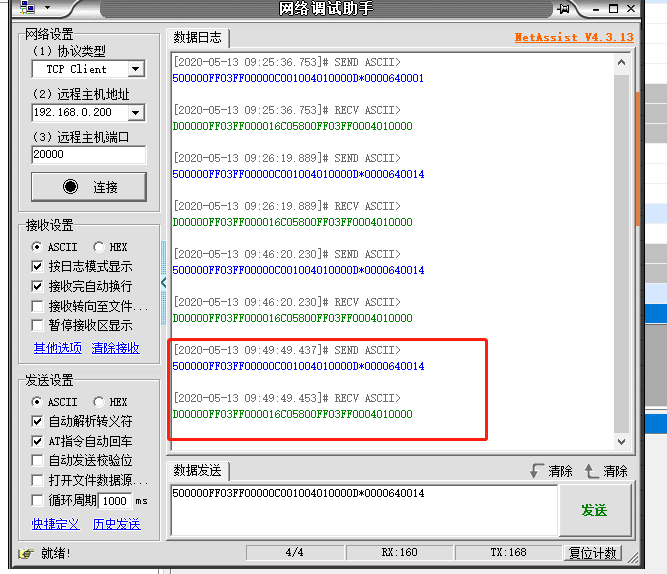
Task: Click the green 发送 send button
Action: click(x=594, y=510)
